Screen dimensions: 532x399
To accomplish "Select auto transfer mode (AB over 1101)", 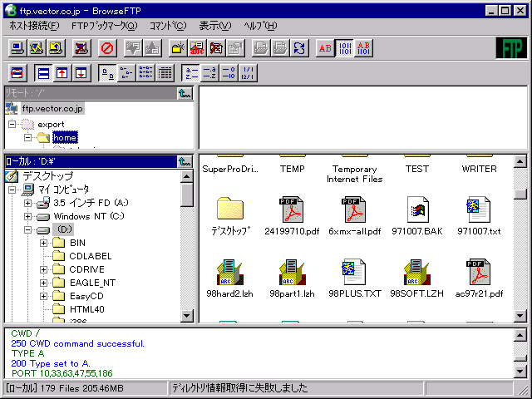I will pyautogui.click(x=364, y=48).
